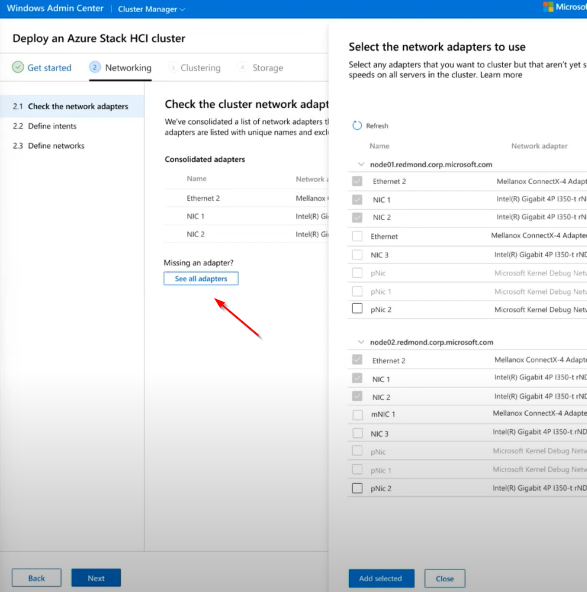Select NIC 1 row in Consolidated adapters
The width and height of the screenshot is (587, 592).
pos(246,216)
